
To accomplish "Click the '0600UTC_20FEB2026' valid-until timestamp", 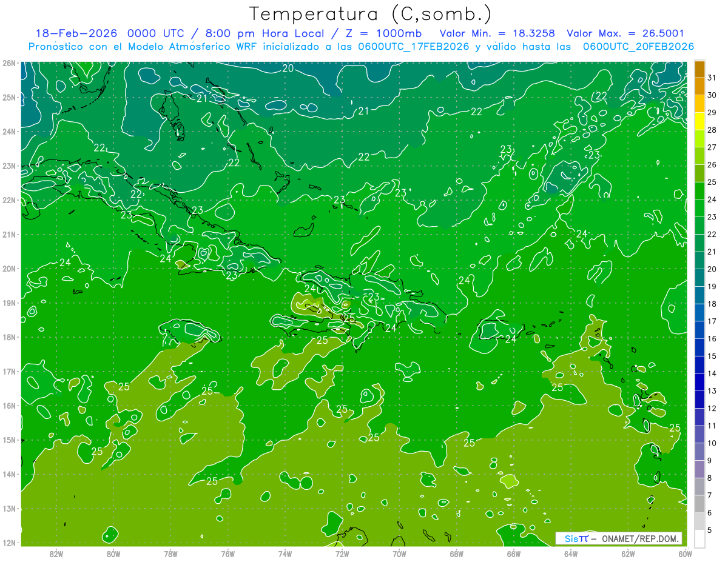I will tap(638, 47).
